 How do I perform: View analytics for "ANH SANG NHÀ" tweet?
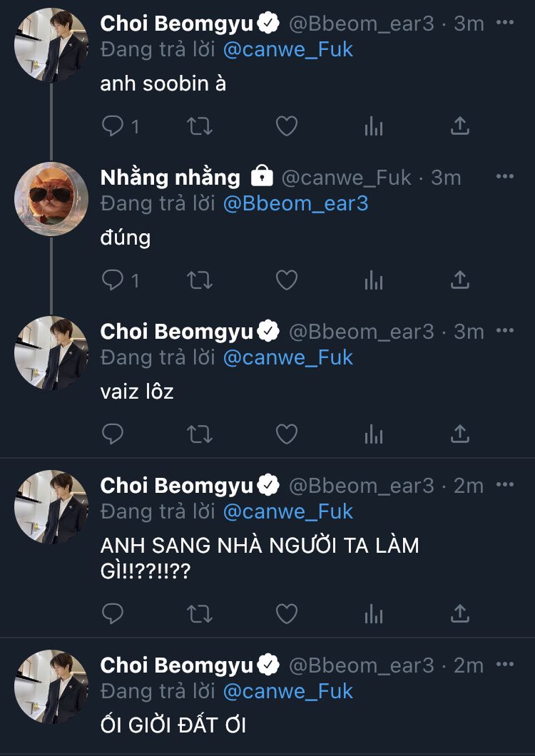pos(374,613)
